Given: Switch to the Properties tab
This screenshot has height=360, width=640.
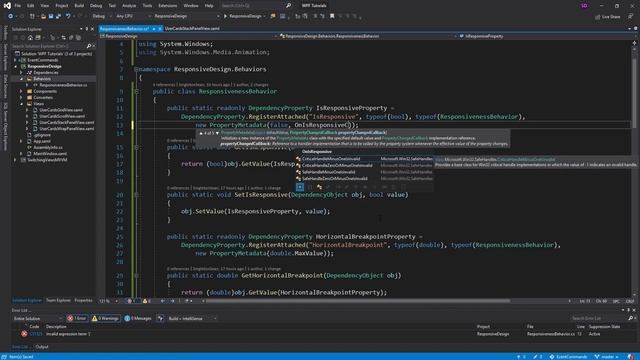Looking at the screenshot, I should [x=83, y=300].
